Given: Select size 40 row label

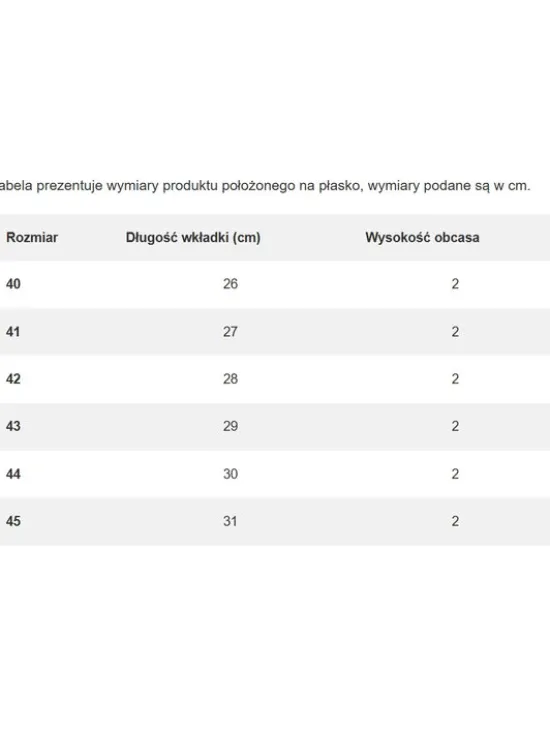Looking at the screenshot, I should click(13, 284).
